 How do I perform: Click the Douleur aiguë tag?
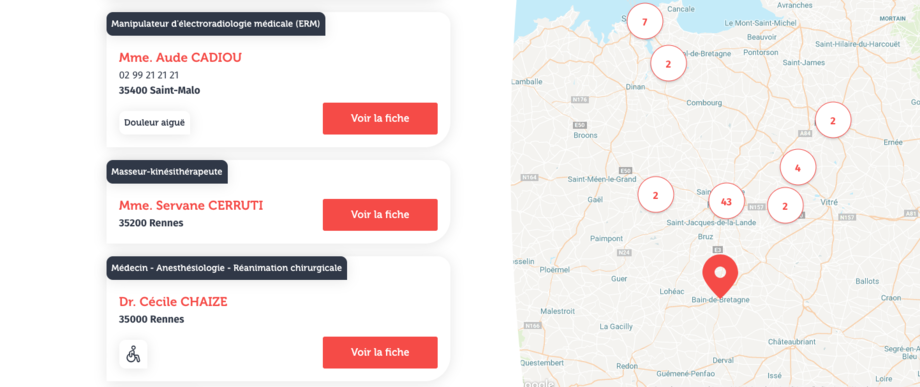154,123
